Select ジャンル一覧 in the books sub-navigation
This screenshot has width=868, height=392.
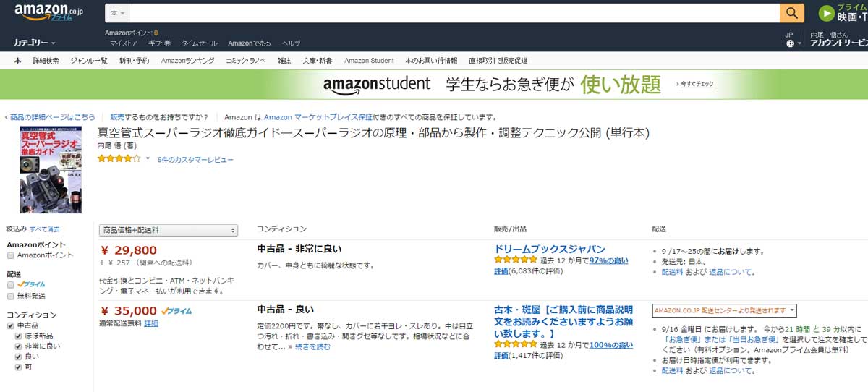click(x=89, y=61)
